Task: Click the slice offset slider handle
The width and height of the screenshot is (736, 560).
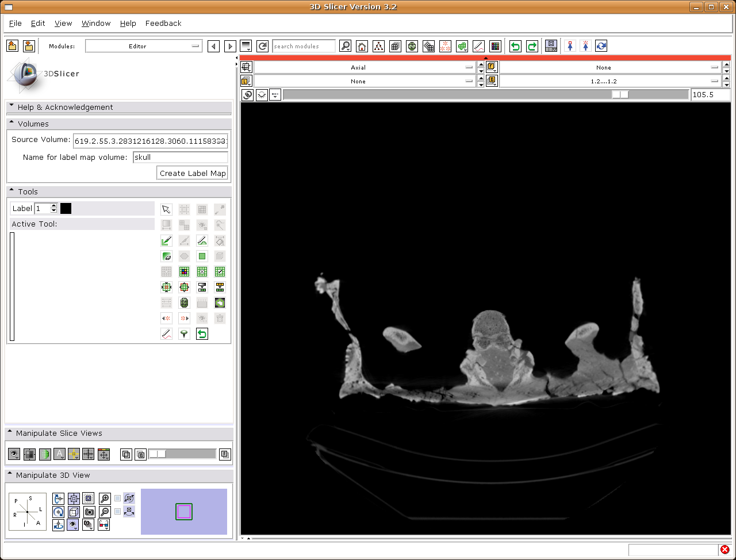Action: 620,95
